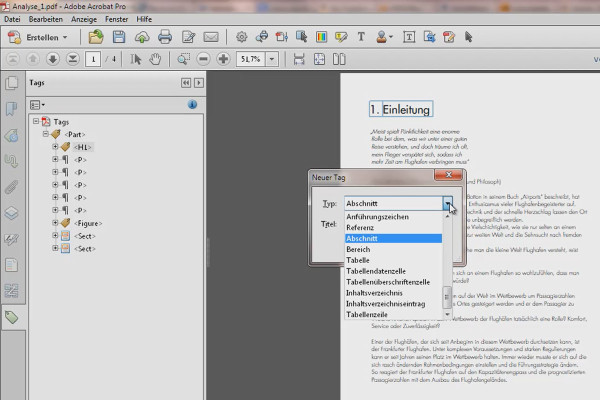The image size is (600, 400).
Task: Select the text cursor selection tool
Action: [x=135, y=59]
